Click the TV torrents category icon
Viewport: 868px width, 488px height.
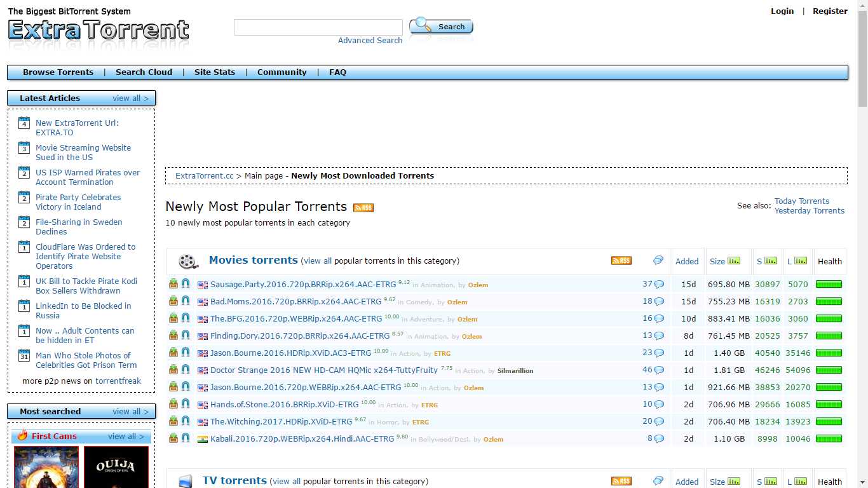tap(185, 480)
